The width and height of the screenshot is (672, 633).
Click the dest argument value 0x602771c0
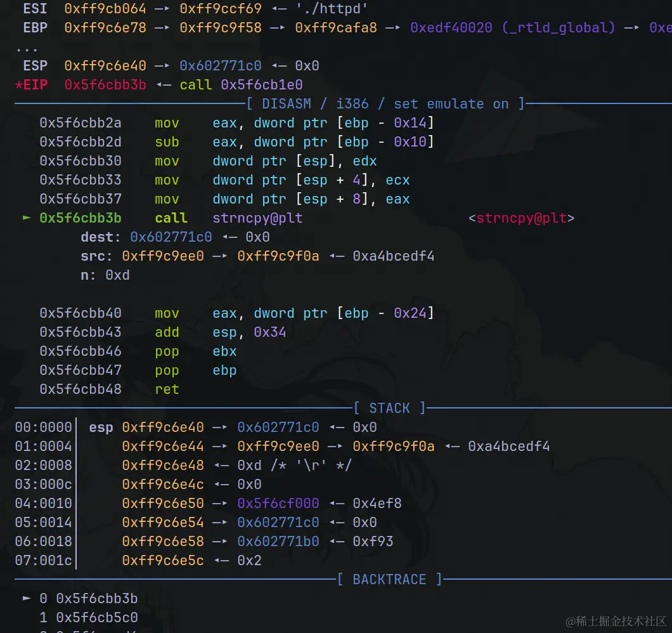[171, 237]
